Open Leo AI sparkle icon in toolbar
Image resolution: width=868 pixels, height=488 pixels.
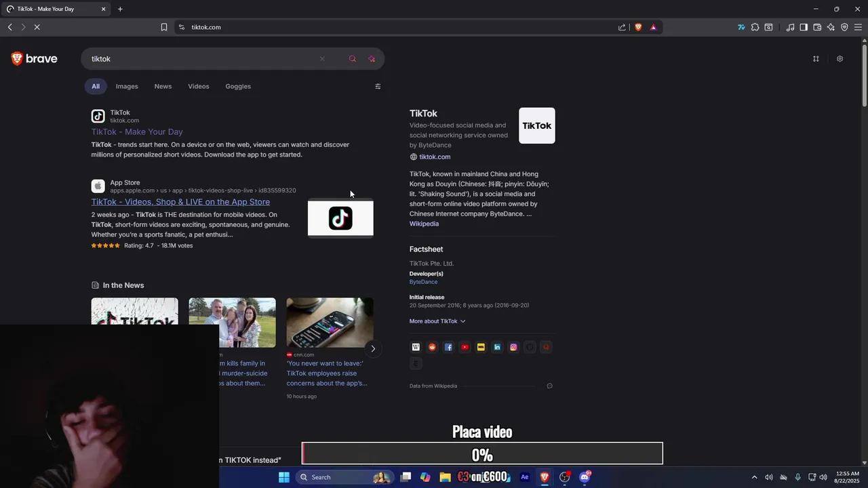[831, 27]
